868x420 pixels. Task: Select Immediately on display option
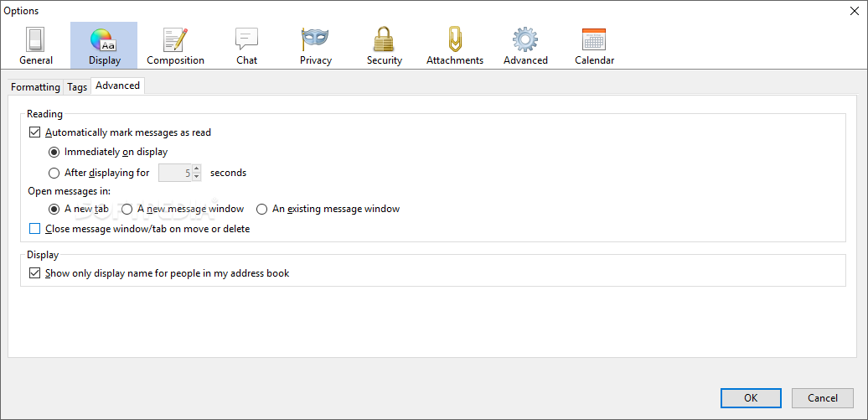tap(54, 151)
